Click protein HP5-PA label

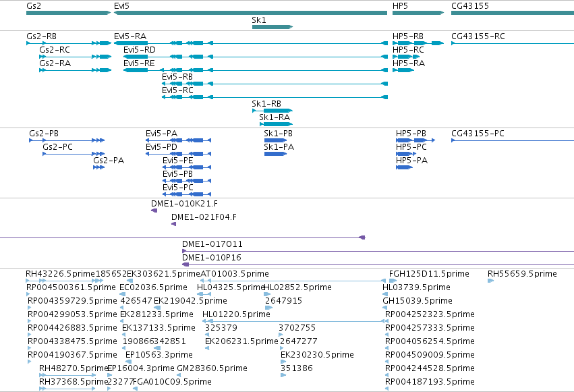tap(412, 161)
